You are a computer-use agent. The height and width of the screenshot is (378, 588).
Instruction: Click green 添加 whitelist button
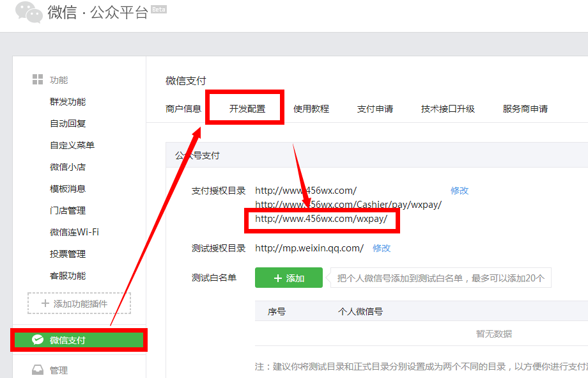coord(289,278)
